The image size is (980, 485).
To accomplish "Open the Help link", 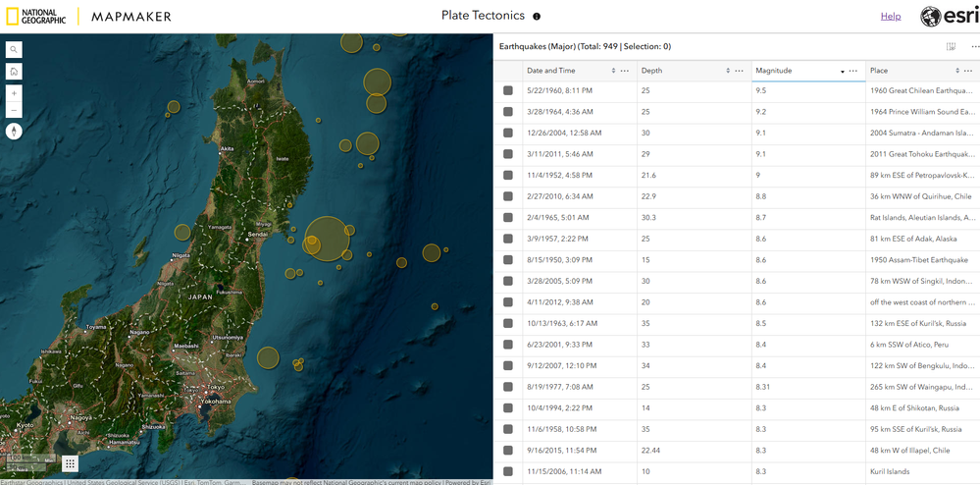I will (x=890, y=17).
